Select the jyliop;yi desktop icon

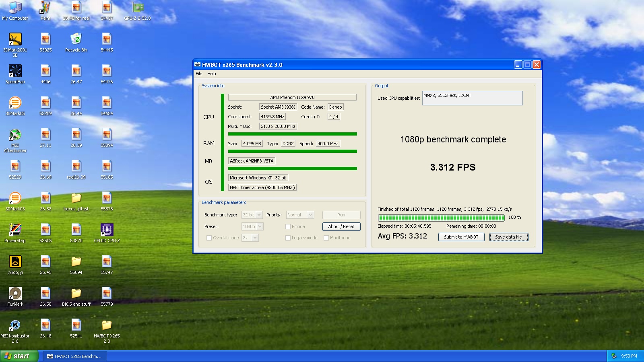[15, 265]
